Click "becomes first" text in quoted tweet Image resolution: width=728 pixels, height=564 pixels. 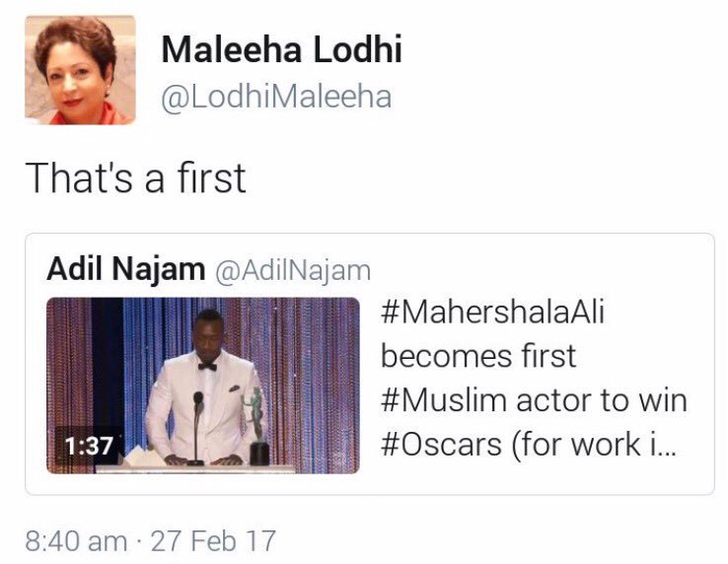tap(477, 359)
